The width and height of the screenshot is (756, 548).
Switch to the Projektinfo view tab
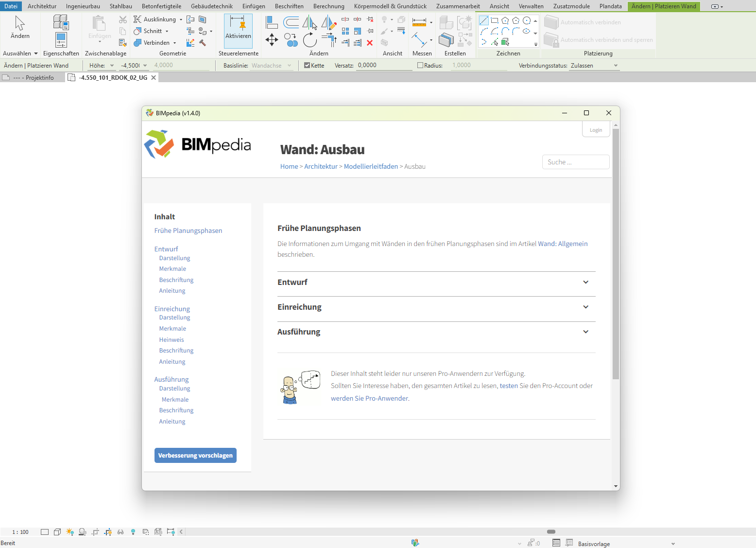[34, 78]
